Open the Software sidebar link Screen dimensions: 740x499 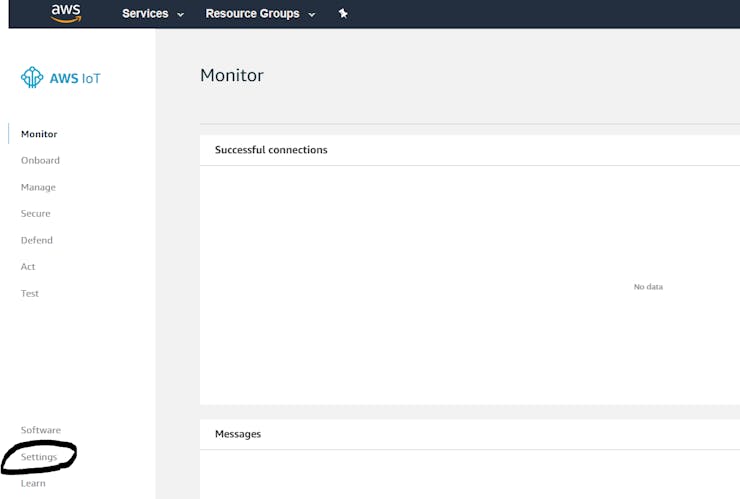pyautogui.click(x=41, y=430)
